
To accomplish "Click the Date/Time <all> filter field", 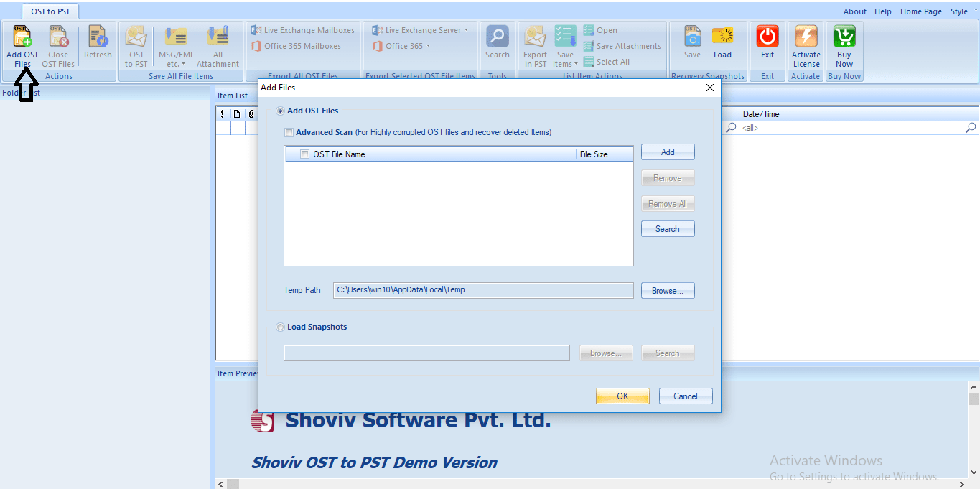I will 851,128.
